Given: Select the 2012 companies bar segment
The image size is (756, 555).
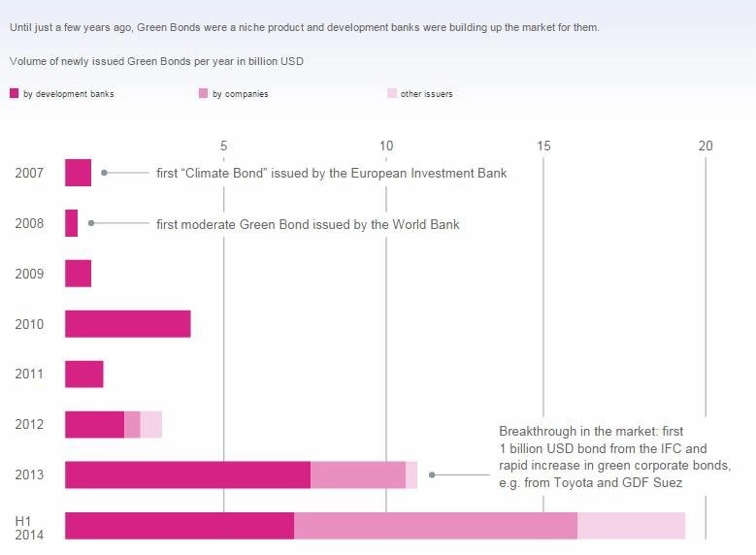Looking at the screenshot, I should coord(132,424).
